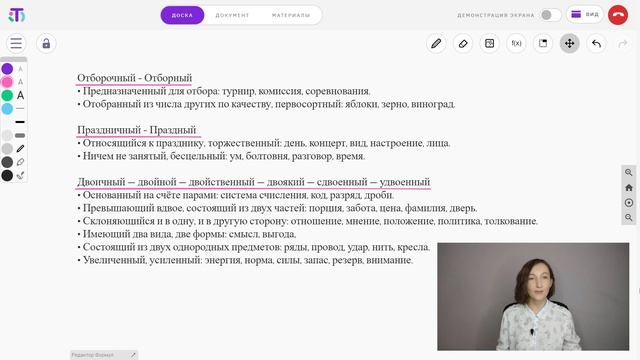Pick the purple color swatch
The width and height of the screenshot is (640, 360).
7,69
